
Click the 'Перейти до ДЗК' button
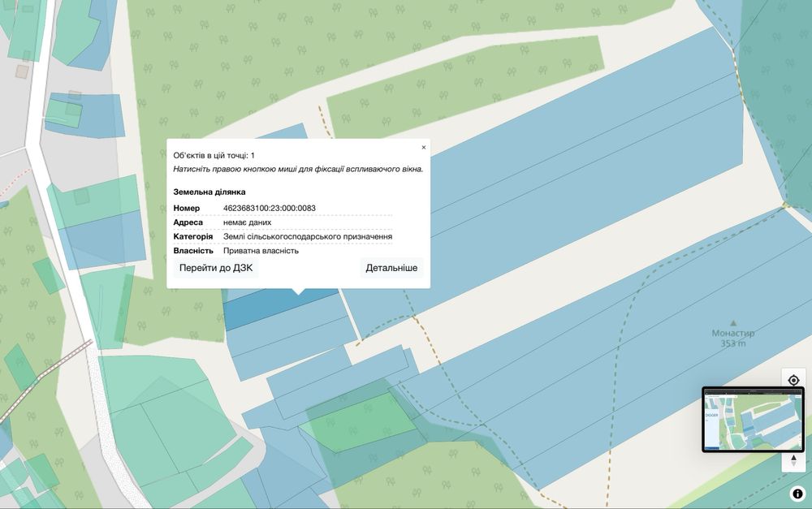[x=216, y=268]
